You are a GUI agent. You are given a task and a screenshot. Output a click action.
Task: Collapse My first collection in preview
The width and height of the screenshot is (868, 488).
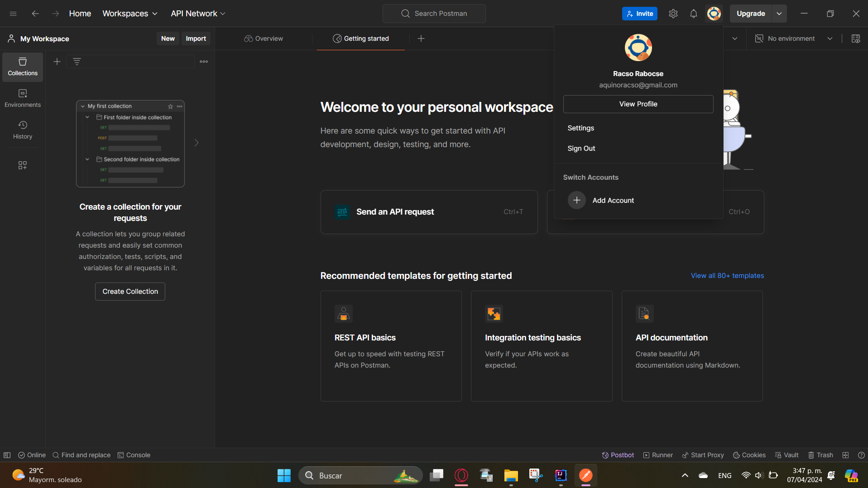click(83, 106)
